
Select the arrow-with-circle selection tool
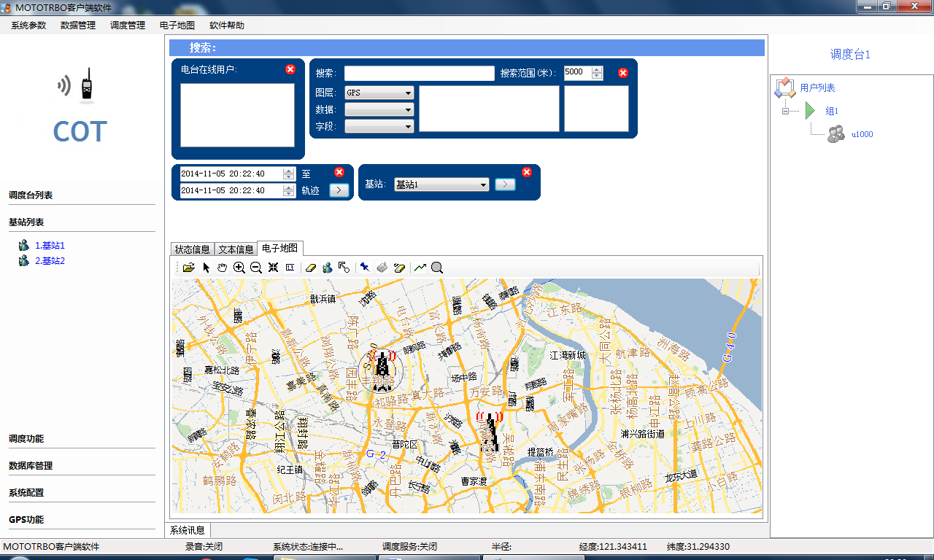(x=344, y=268)
